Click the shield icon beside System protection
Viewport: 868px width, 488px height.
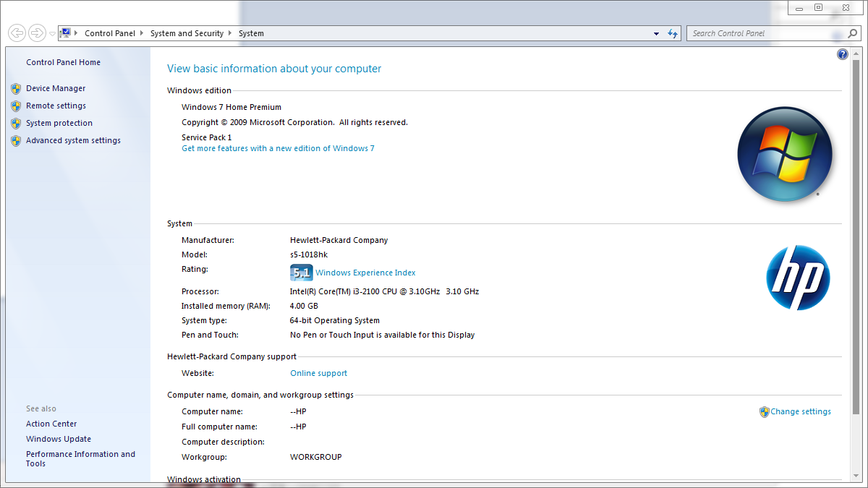point(16,124)
